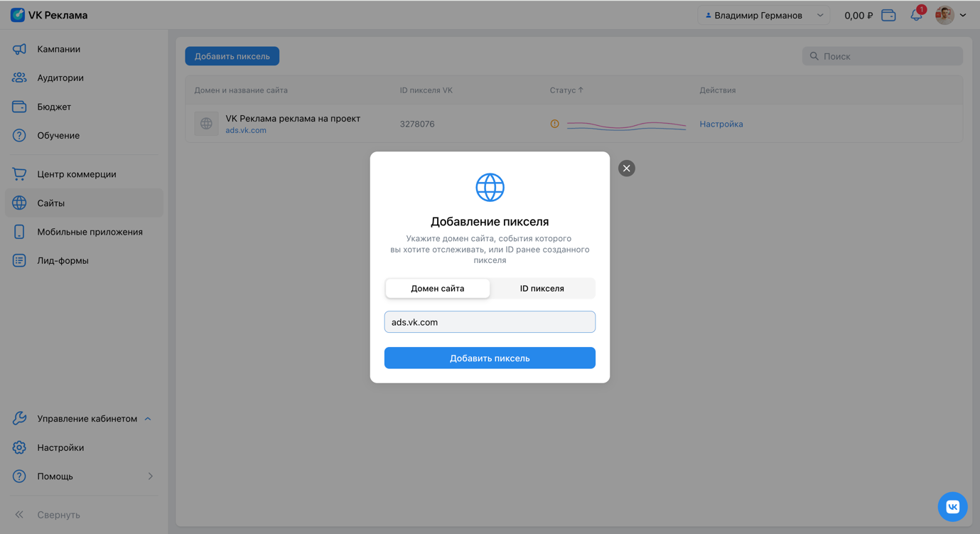Image resolution: width=980 pixels, height=534 pixels.
Task: Click the Сайты globe icon in sidebar
Action: pyautogui.click(x=19, y=203)
